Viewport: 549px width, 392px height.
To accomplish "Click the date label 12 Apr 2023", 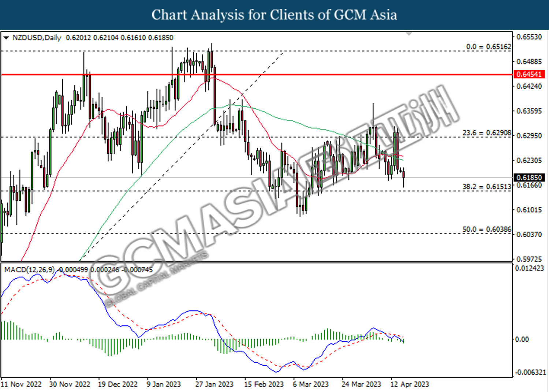I will tap(410, 384).
